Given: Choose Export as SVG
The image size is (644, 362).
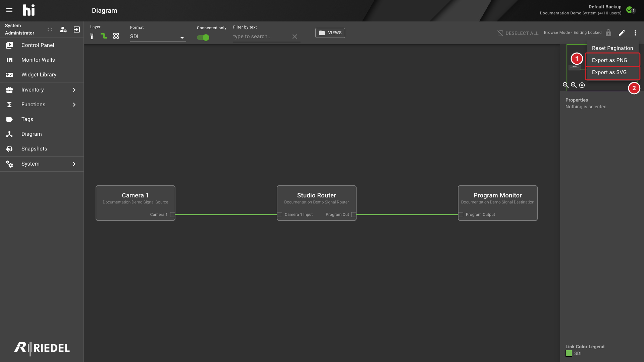Looking at the screenshot, I should click(x=612, y=72).
